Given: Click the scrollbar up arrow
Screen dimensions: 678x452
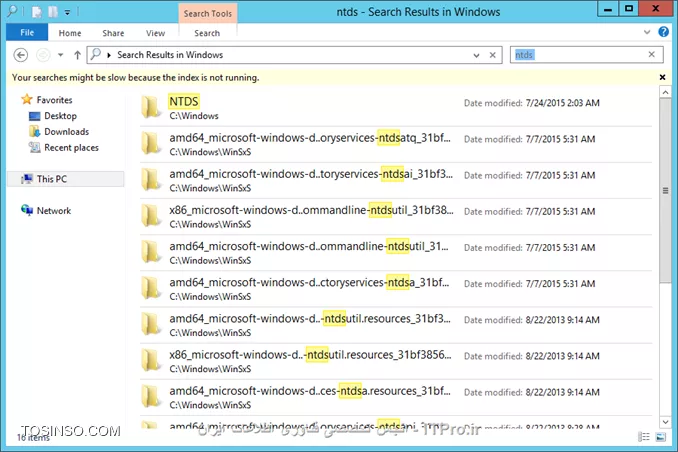Looking at the screenshot, I should [x=665, y=92].
